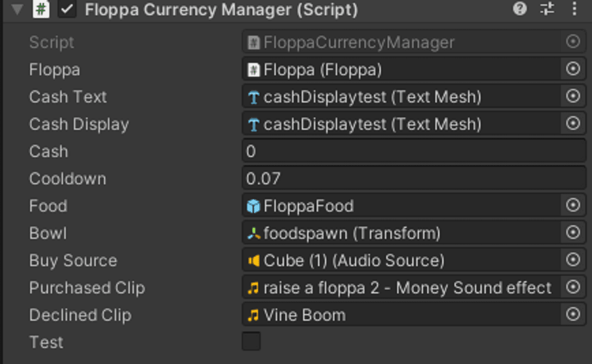
Task: Click the Bowl property label
Action: [47, 233]
